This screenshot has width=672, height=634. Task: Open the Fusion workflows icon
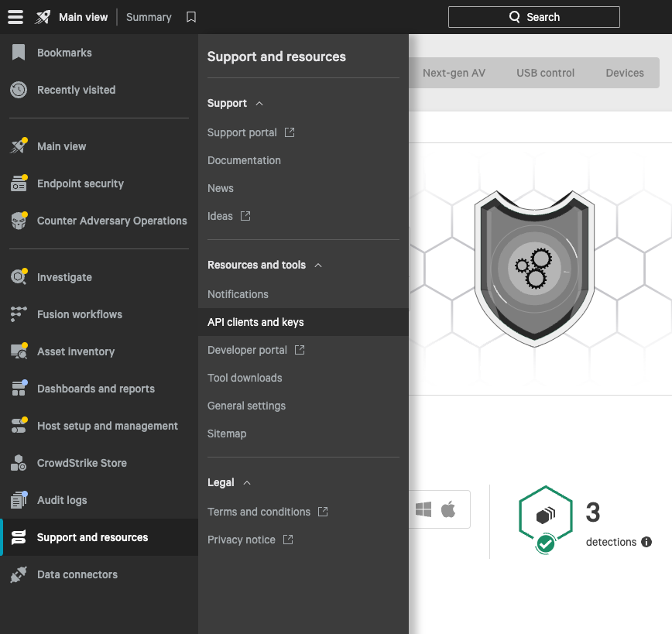pyautogui.click(x=19, y=314)
